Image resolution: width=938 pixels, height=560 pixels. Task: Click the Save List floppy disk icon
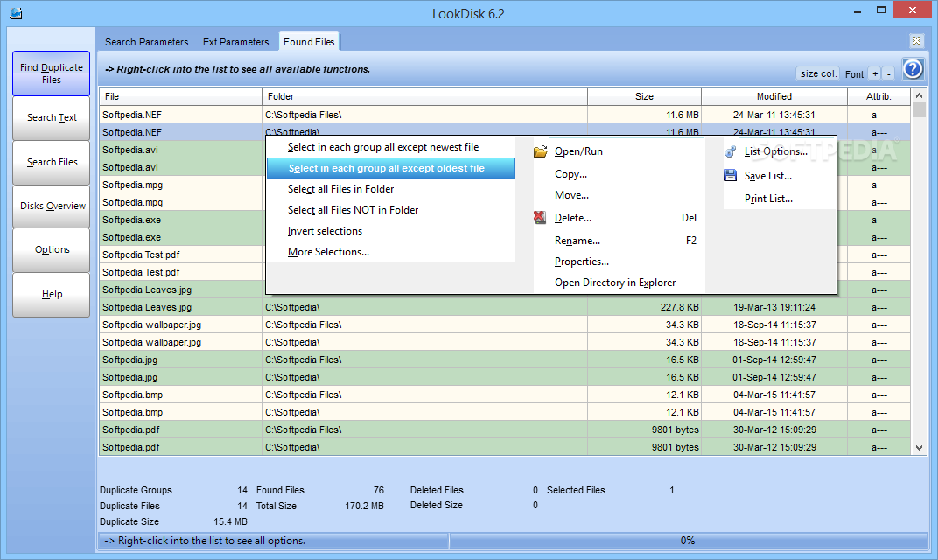coord(730,175)
